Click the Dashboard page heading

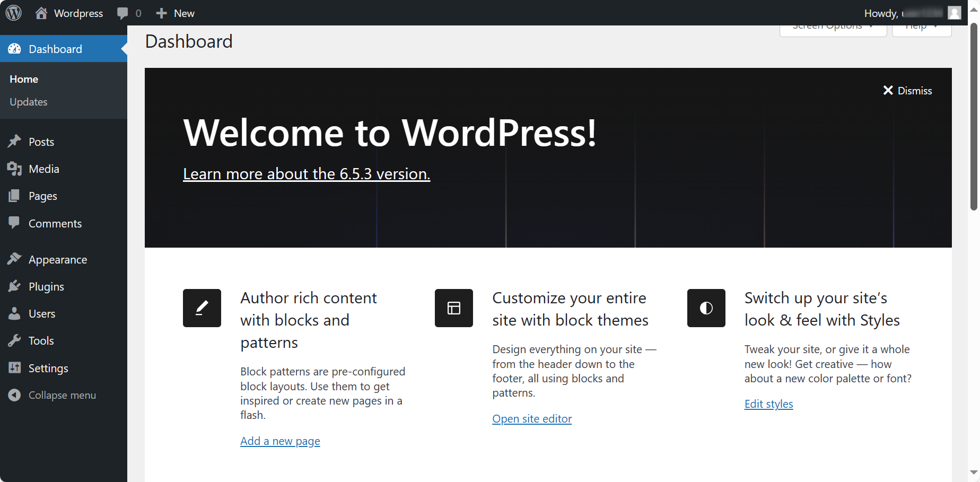[x=189, y=41]
